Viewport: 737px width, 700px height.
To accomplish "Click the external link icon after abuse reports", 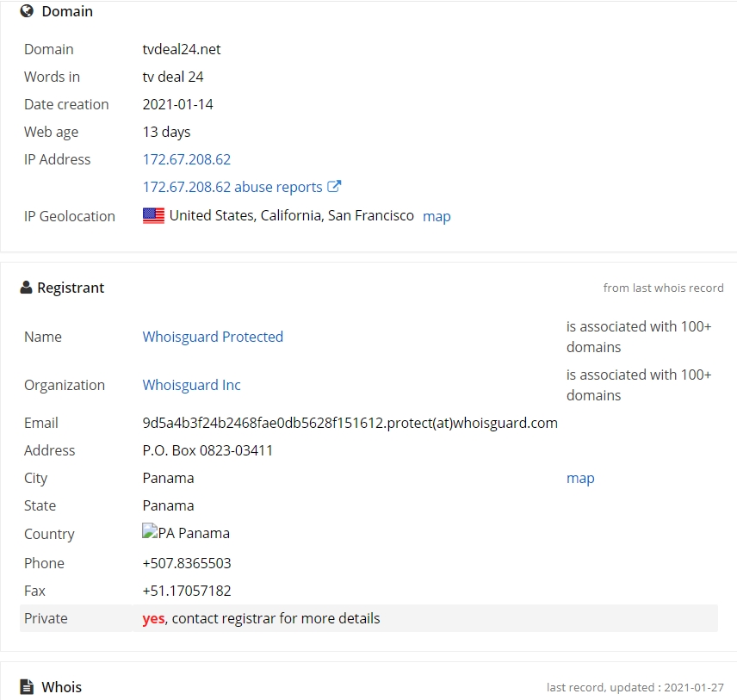I will pos(334,186).
